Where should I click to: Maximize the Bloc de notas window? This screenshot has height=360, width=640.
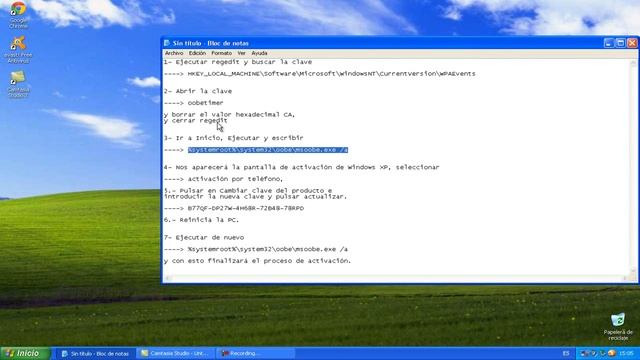(x=620, y=43)
